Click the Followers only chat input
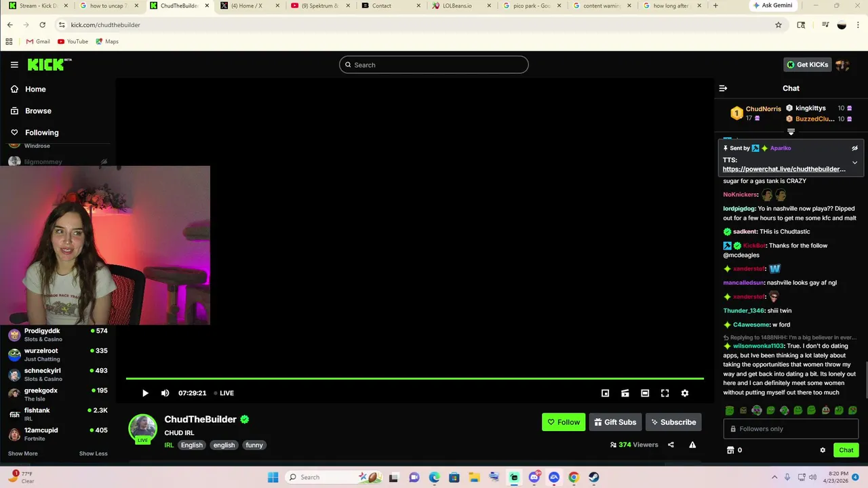Viewport: 868px width, 488px height. (x=791, y=429)
